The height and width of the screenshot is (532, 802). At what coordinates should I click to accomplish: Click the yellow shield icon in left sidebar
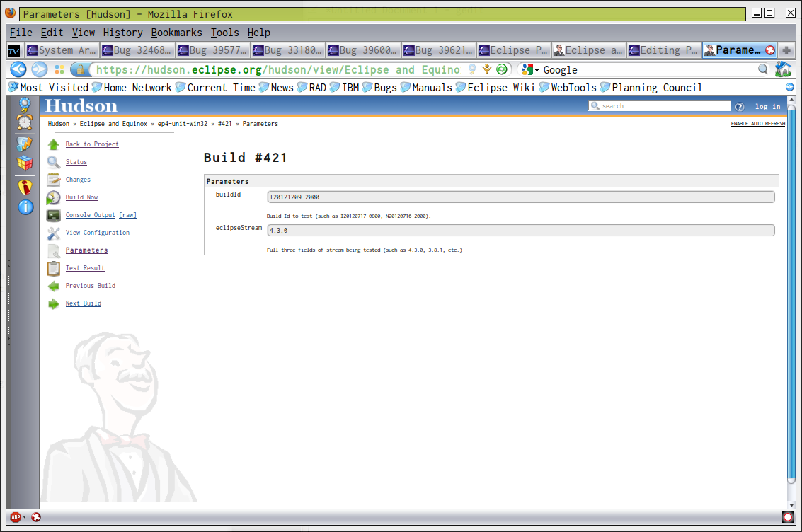coord(25,187)
